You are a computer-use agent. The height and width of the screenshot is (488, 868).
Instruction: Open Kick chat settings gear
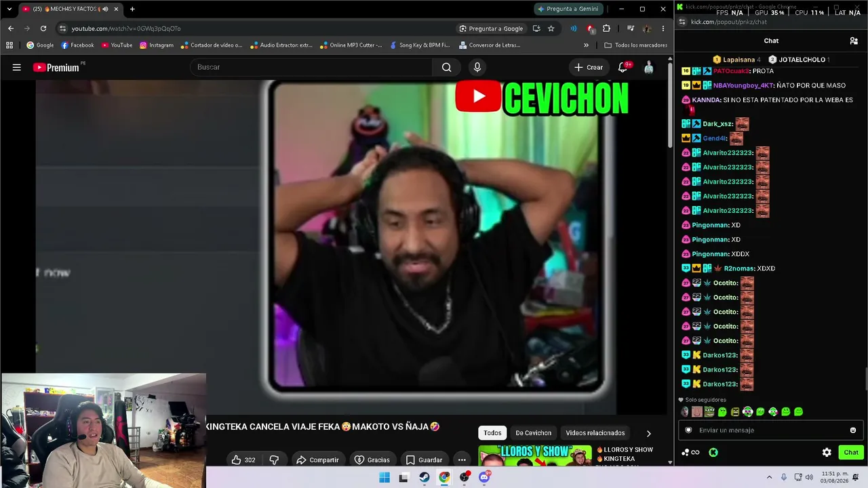pyautogui.click(x=827, y=452)
